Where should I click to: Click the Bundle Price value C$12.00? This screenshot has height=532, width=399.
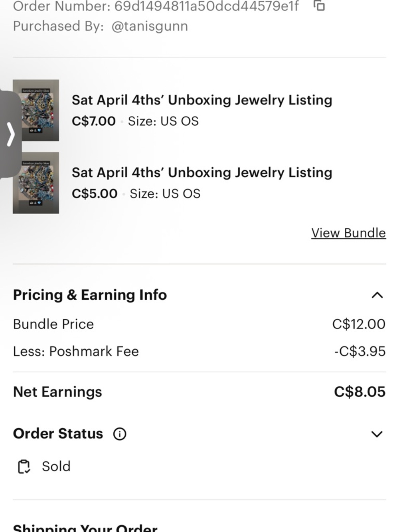(x=359, y=324)
